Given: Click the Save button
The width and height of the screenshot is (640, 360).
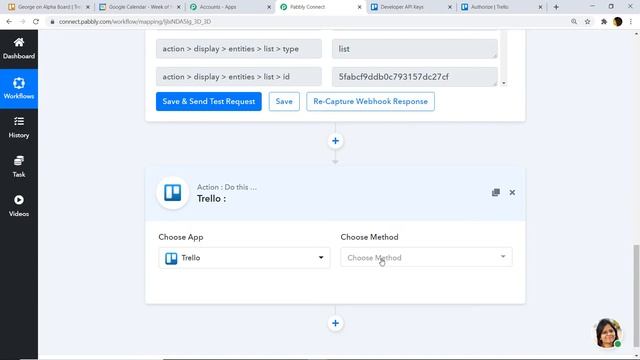Looking at the screenshot, I should click(x=284, y=101).
